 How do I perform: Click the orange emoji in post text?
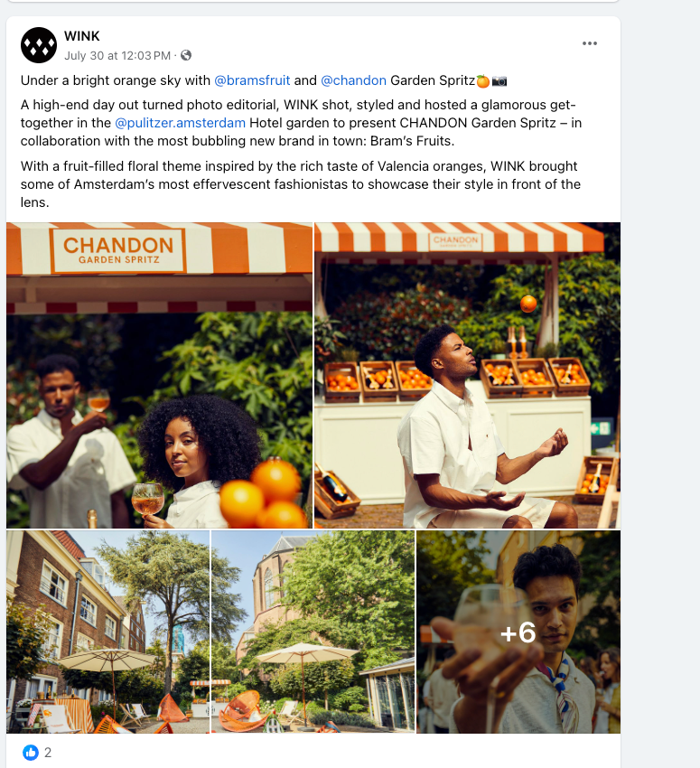point(483,80)
